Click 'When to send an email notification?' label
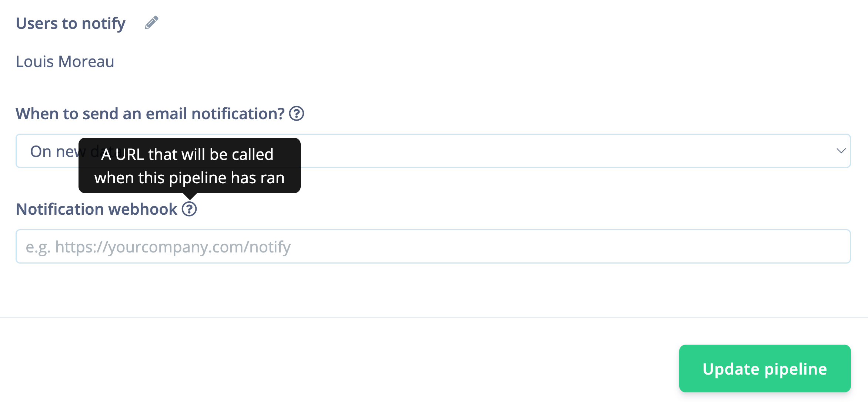This screenshot has width=868, height=402. pyautogui.click(x=150, y=114)
